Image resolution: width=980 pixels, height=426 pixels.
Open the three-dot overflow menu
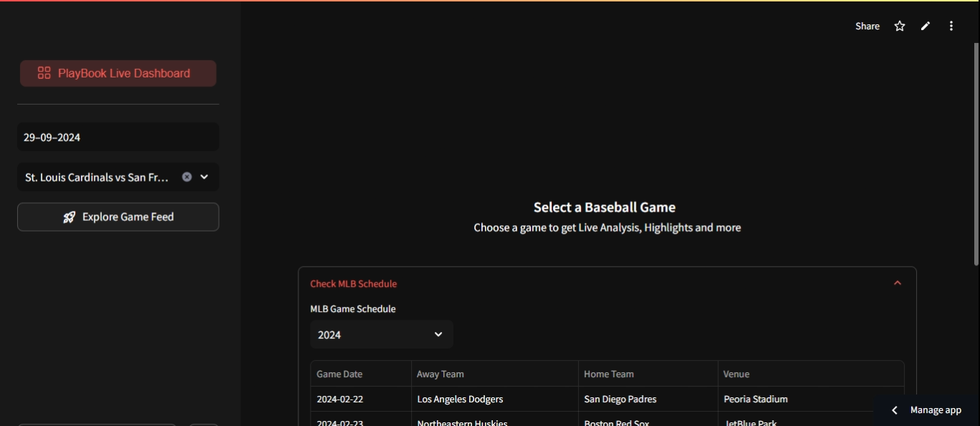click(x=951, y=26)
